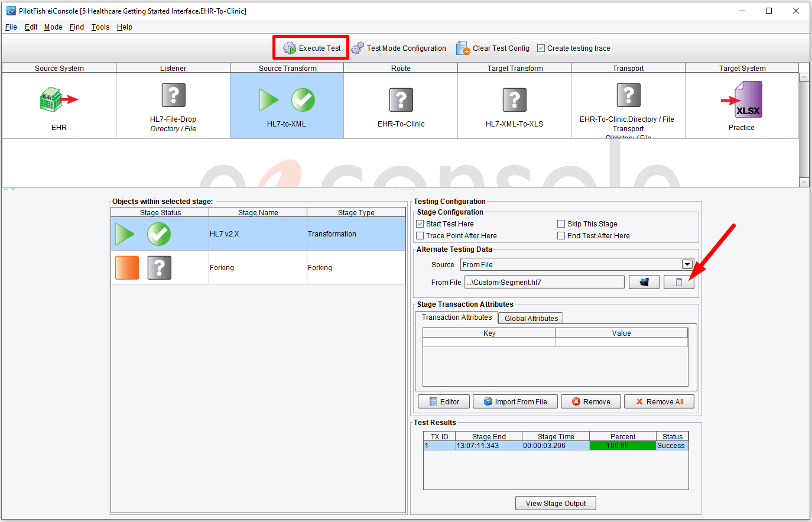The width and height of the screenshot is (812, 522).
Task: Click the Editor button
Action: tap(444, 401)
